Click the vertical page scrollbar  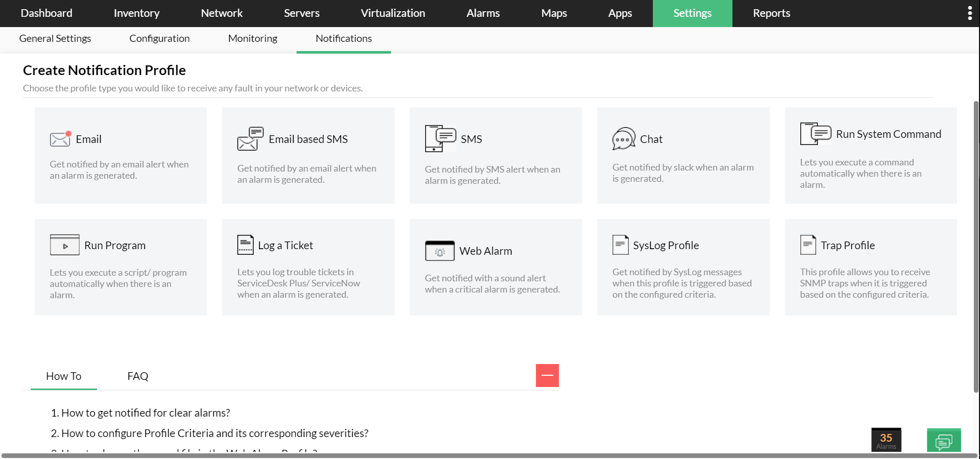(976, 245)
